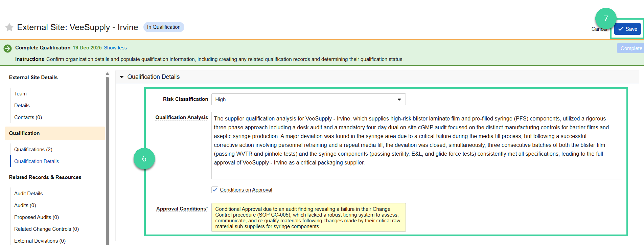Screen dimensions: 644x245
Task: Navigate to Audit Details section
Action: [28, 194]
